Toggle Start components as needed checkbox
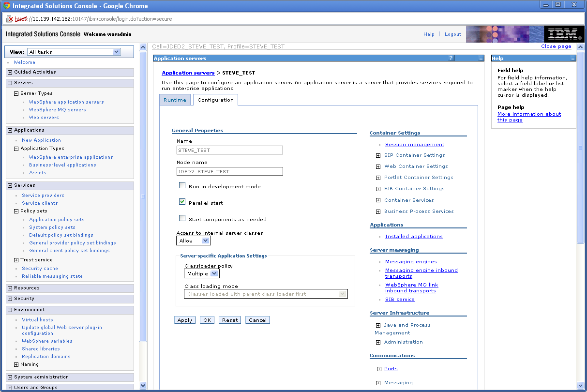The width and height of the screenshot is (587, 392). tap(182, 218)
